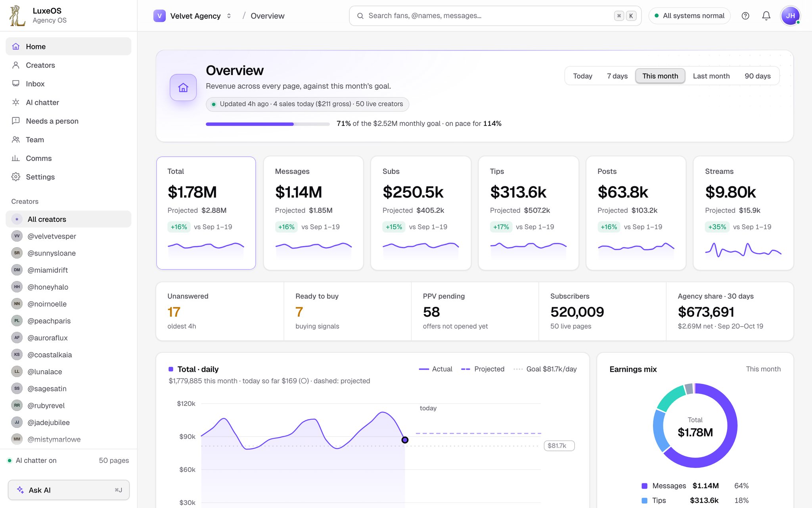This screenshot has height=508, width=812.
Task: Click the All systems normal status pill
Action: pyautogui.click(x=689, y=16)
